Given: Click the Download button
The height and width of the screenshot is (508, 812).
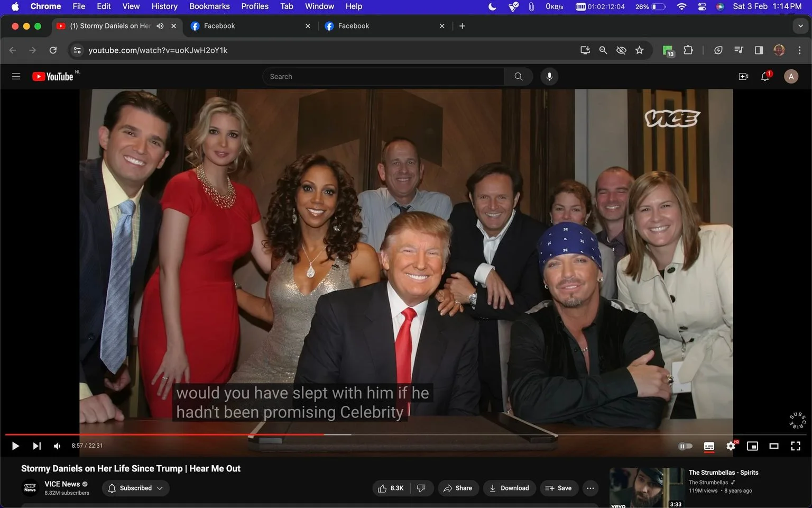Looking at the screenshot, I should coord(509,488).
